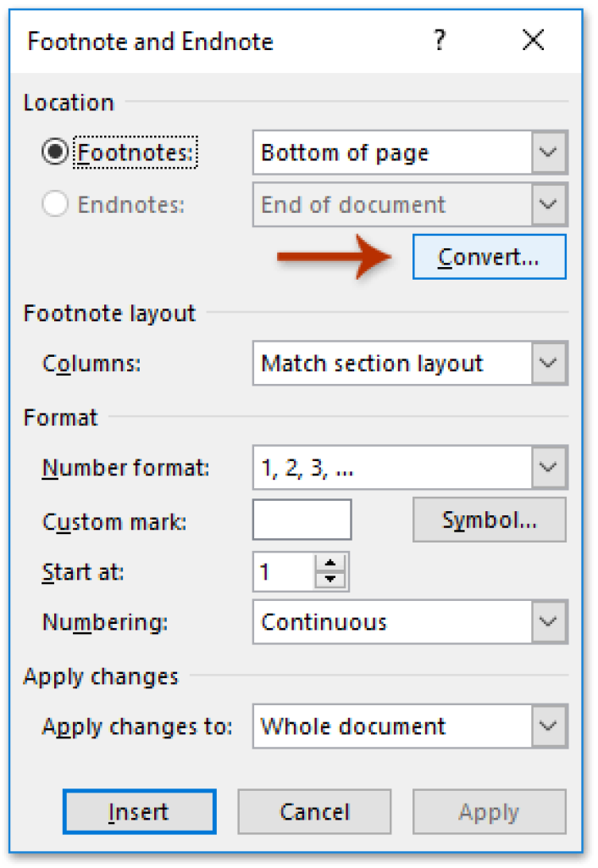
Task: Open the Columns dropdown
Action: click(x=549, y=364)
